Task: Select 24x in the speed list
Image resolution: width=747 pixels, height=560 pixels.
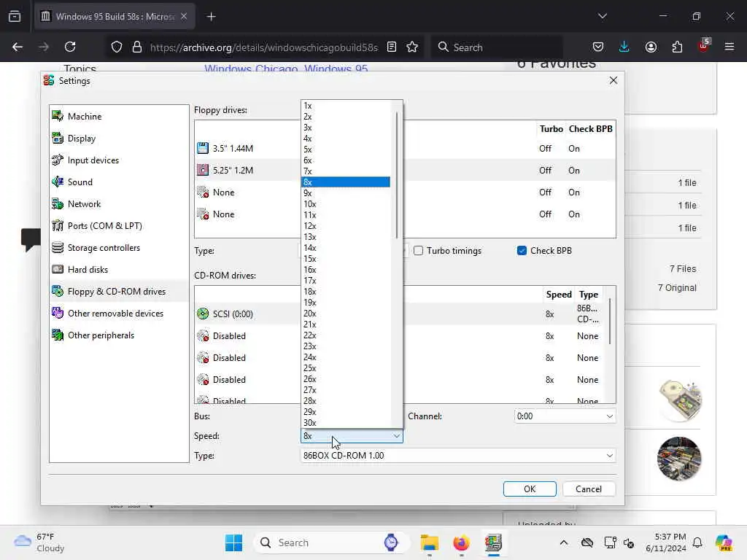Action: (346, 357)
